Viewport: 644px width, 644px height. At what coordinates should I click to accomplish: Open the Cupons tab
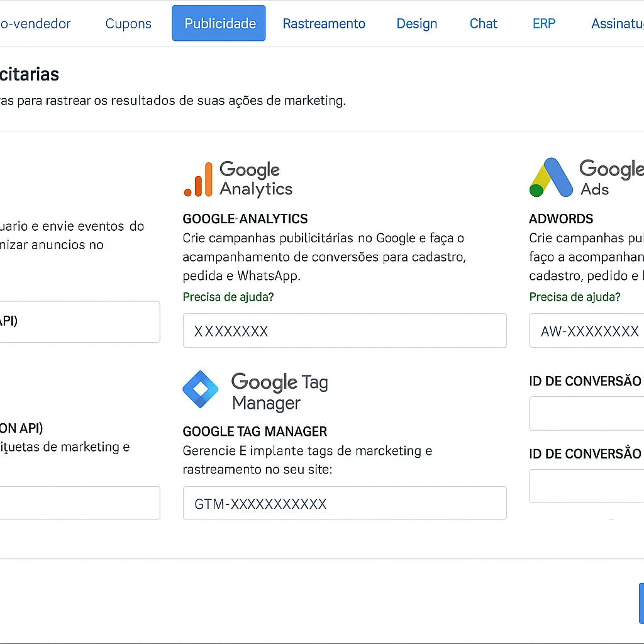(x=128, y=23)
